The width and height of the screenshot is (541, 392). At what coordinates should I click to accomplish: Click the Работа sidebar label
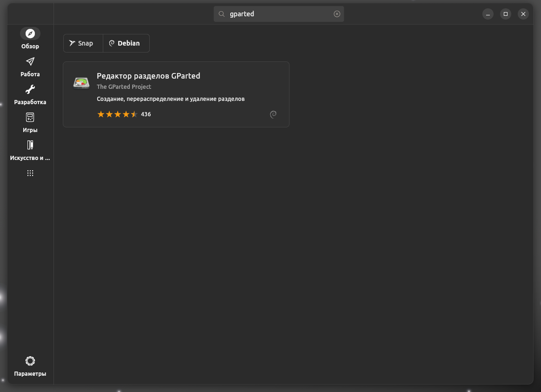[30, 74]
